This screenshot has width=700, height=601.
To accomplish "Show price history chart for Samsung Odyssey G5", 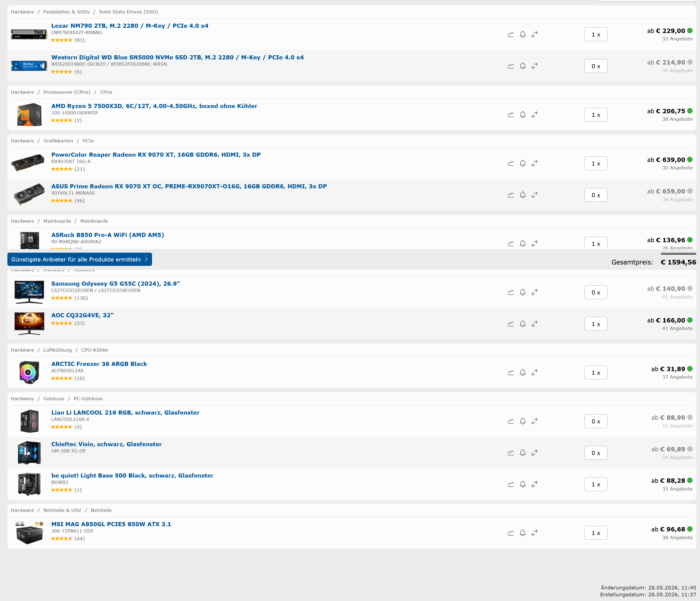I will [x=511, y=292].
